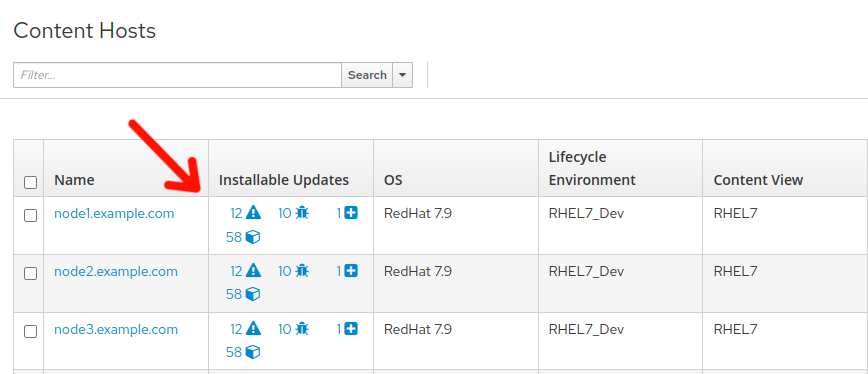The image size is (868, 374).
Task: Click node1 bug fix errata icon
Action: (302, 212)
